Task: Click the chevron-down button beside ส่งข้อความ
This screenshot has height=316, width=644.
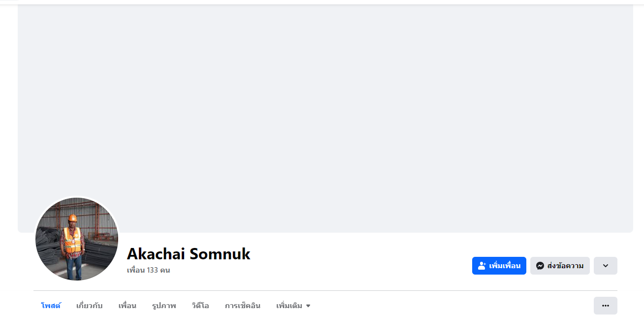Action: pos(605,266)
